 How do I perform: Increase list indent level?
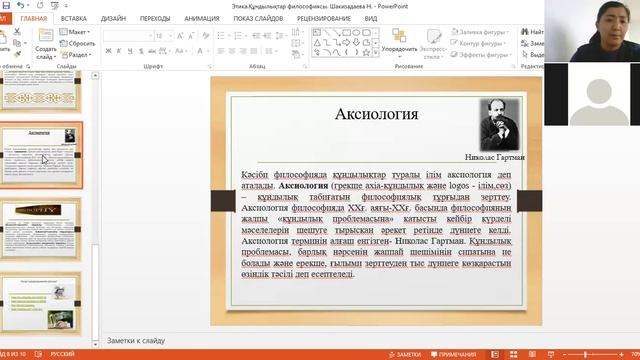coord(267,36)
